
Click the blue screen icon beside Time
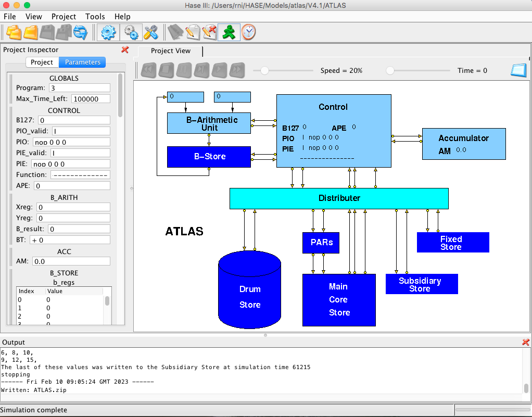[x=519, y=70]
